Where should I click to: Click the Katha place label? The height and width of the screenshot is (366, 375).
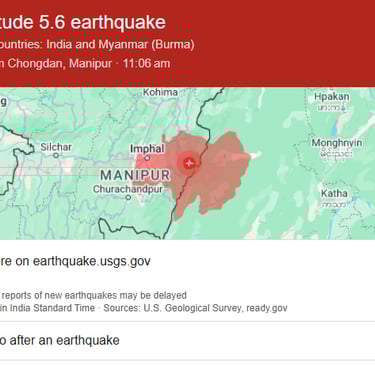coord(334,193)
